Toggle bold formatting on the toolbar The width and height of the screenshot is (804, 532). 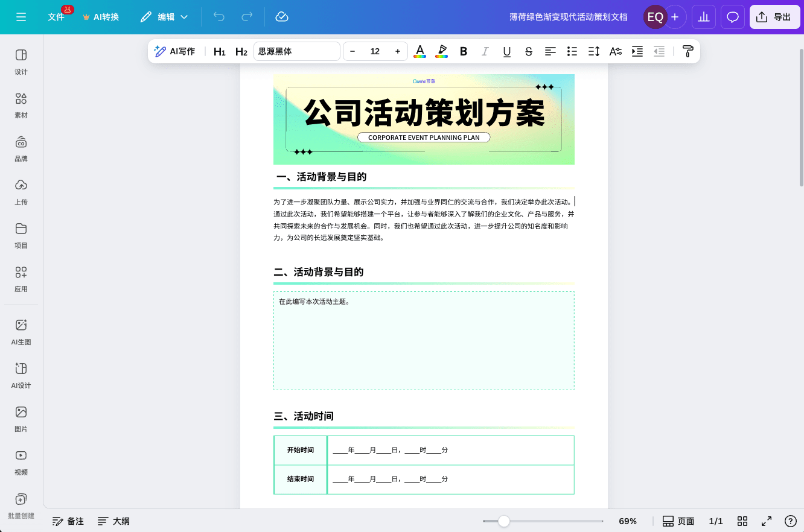pos(463,51)
